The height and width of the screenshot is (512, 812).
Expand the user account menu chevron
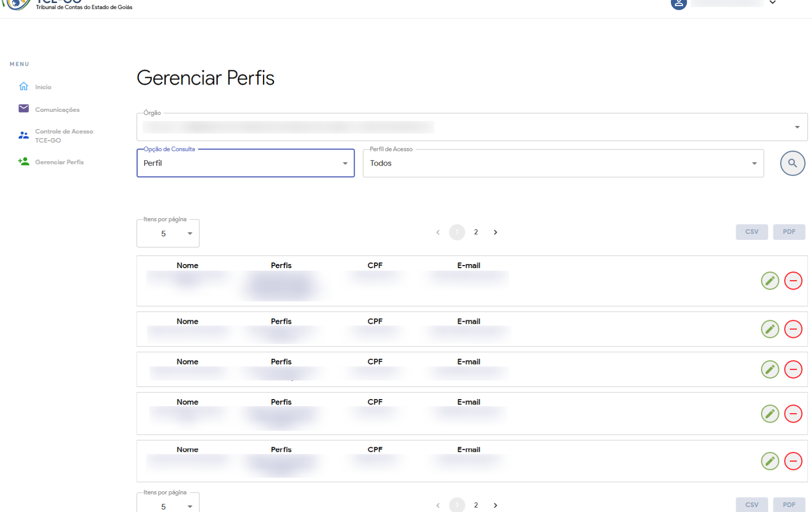point(772,3)
